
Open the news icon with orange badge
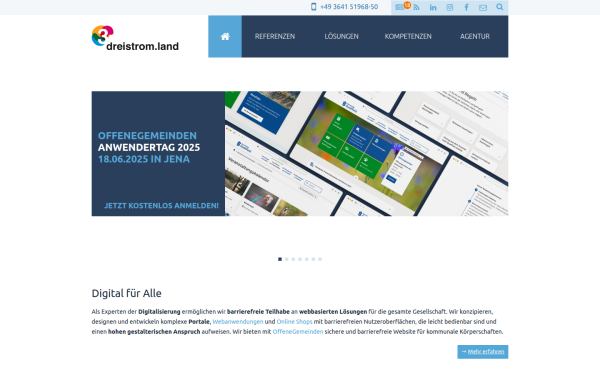(400, 7)
